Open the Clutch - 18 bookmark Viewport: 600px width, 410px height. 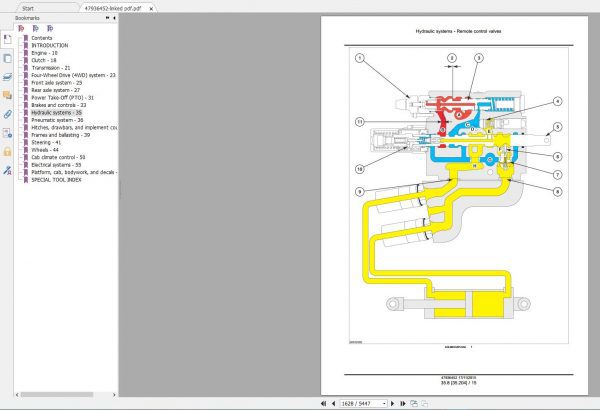coord(44,60)
